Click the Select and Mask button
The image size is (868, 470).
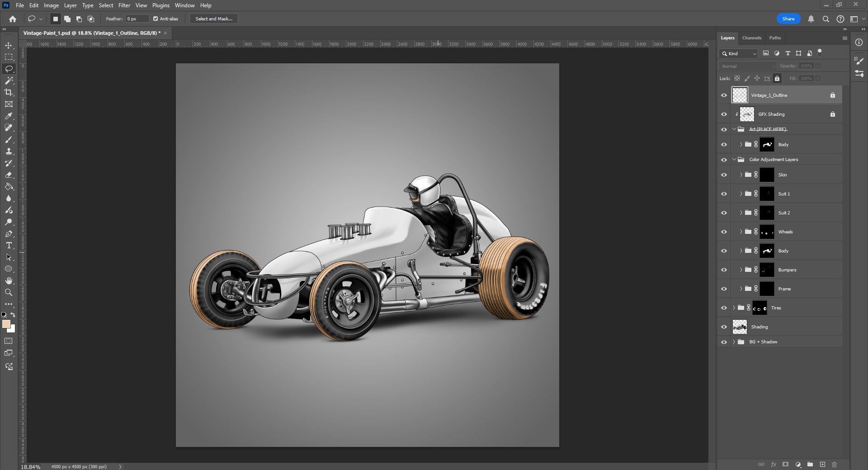(214, 19)
